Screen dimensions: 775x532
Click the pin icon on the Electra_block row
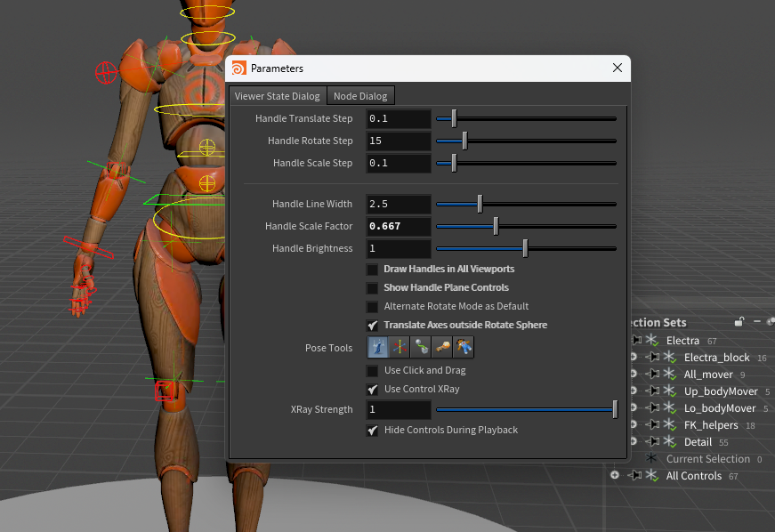653,357
